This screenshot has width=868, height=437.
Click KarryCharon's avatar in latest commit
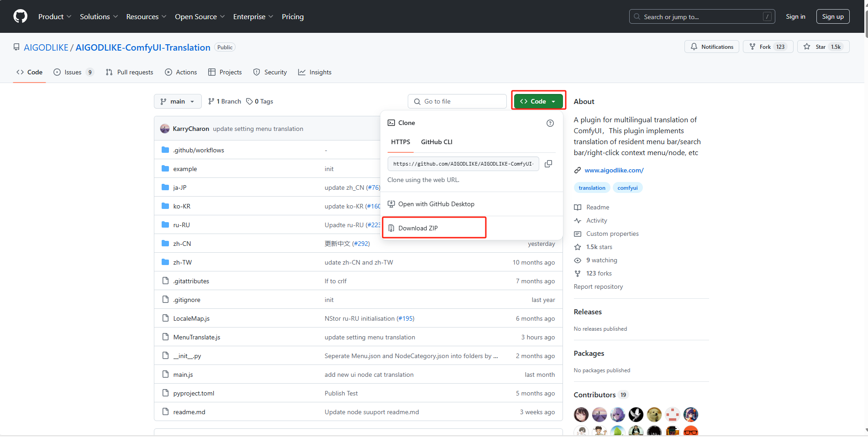[165, 129]
